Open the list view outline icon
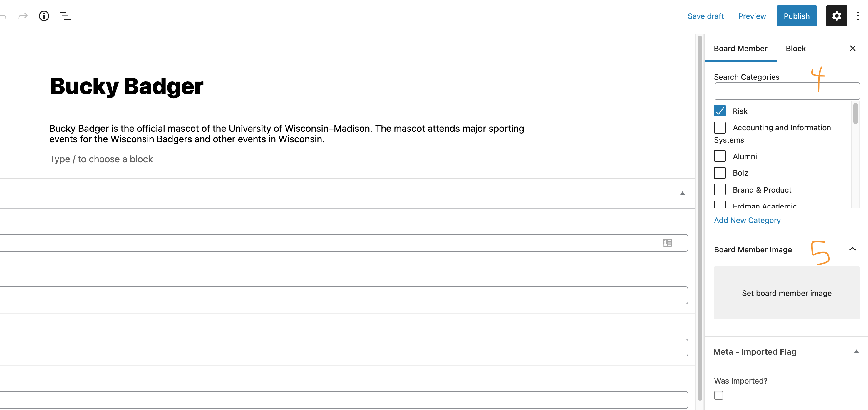 click(65, 16)
